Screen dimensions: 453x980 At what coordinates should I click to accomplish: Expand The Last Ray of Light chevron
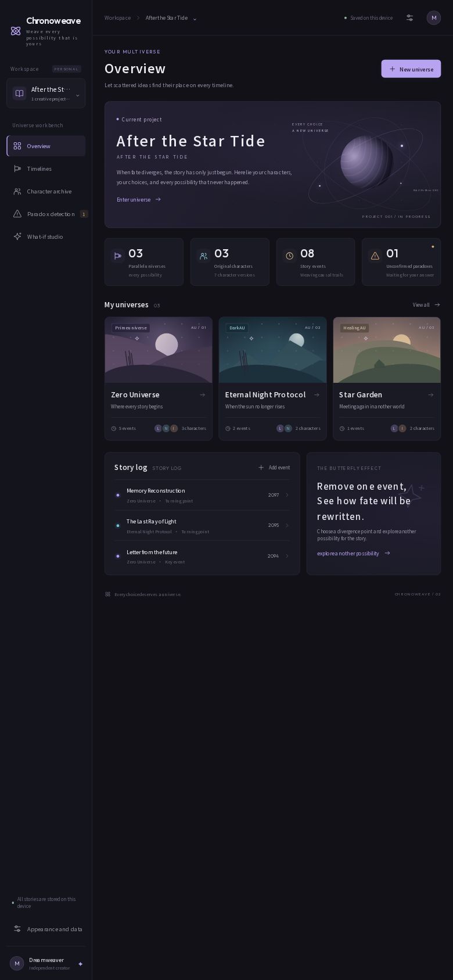coord(287,526)
